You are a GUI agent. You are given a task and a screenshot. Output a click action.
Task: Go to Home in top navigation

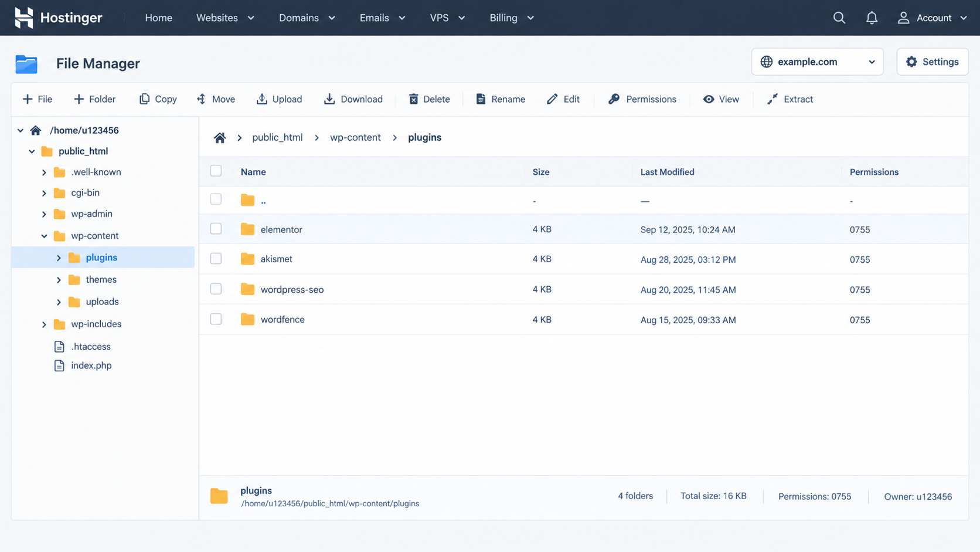coord(159,18)
